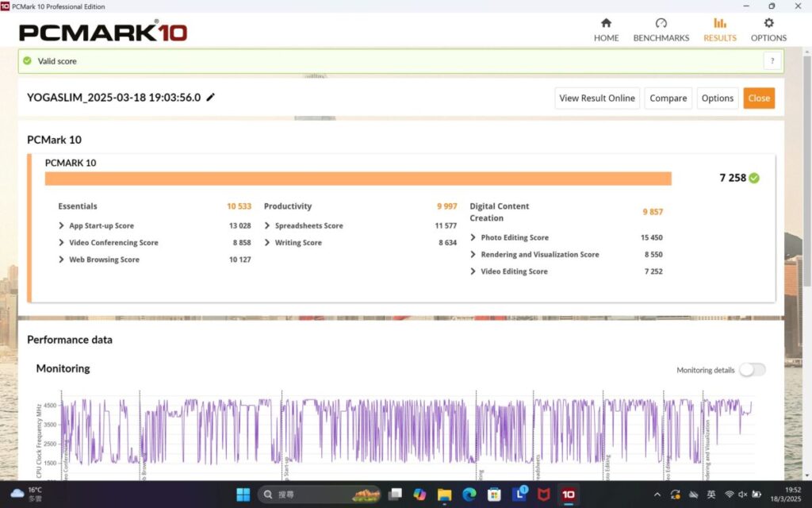Open Microsoft Edge from taskbar
This screenshot has height=508, width=812.
[x=469, y=495]
